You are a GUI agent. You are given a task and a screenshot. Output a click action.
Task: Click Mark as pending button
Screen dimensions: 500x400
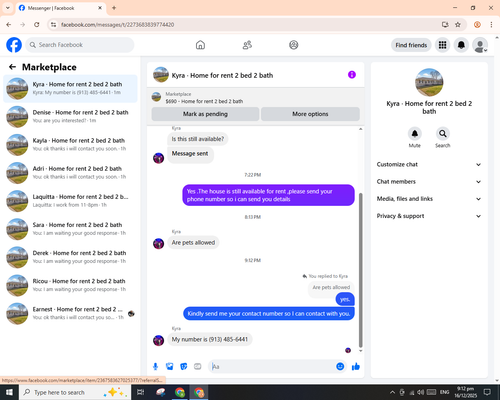[x=205, y=114]
